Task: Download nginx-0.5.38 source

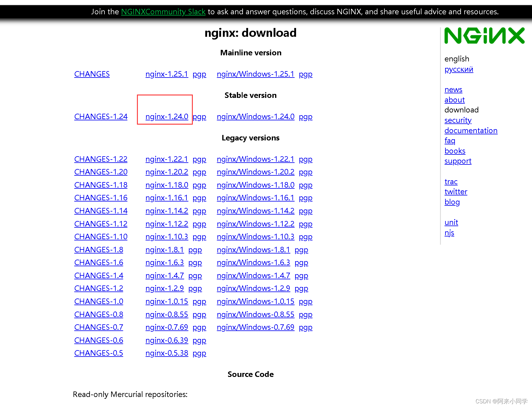Action: (x=167, y=353)
